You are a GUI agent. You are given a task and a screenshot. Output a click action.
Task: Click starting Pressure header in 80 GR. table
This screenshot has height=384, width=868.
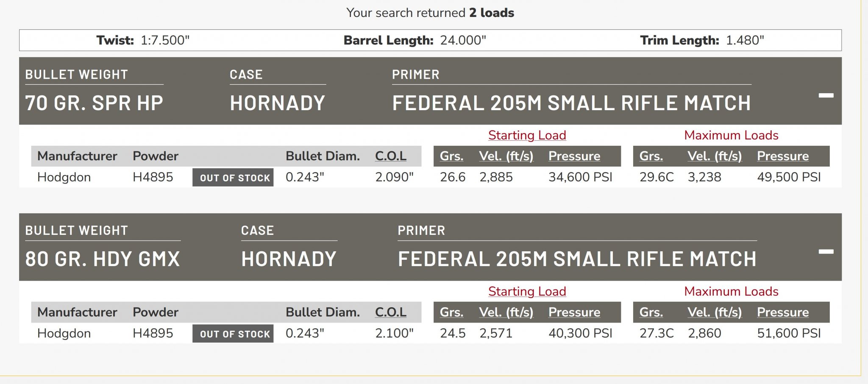[x=574, y=312]
